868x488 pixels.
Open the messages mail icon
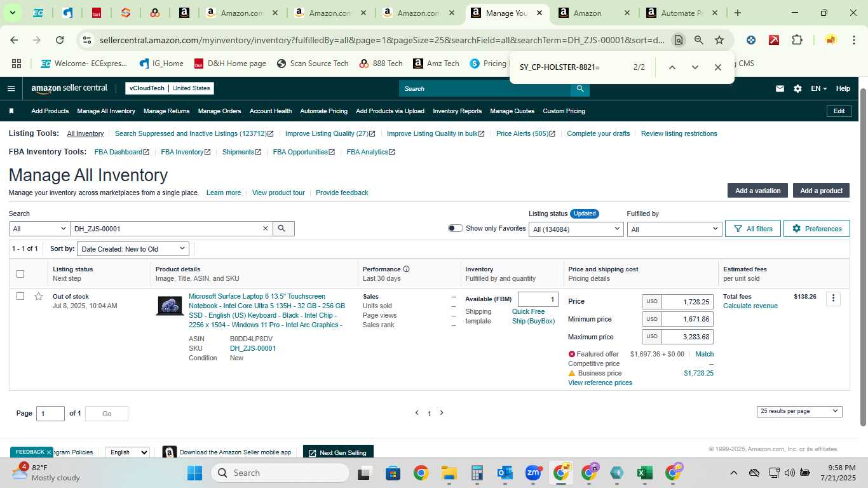tap(780, 88)
